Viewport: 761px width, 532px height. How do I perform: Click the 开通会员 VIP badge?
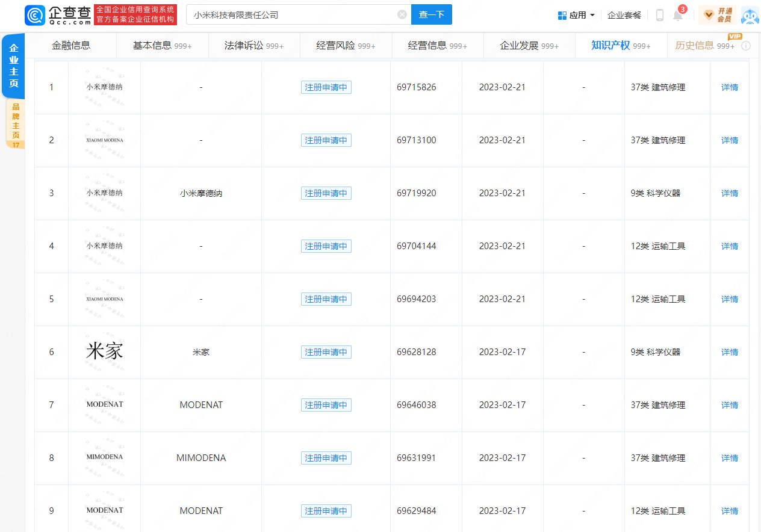point(718,15)
